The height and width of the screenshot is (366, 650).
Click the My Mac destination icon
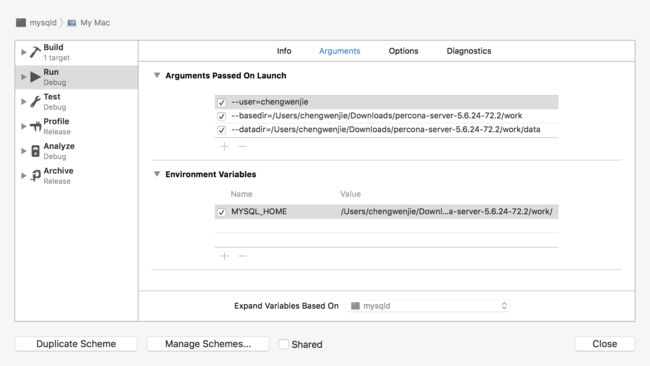tap(72, 22)
